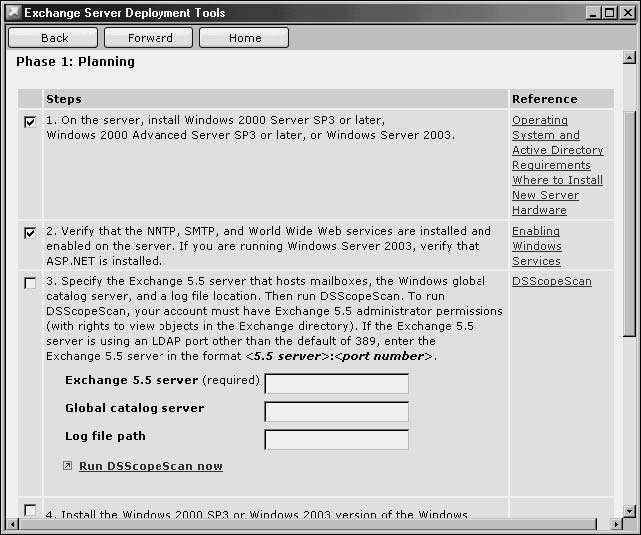Click the vertical scrollbar down arrow
Screen dimensions: 641x535
coord(629,507)
